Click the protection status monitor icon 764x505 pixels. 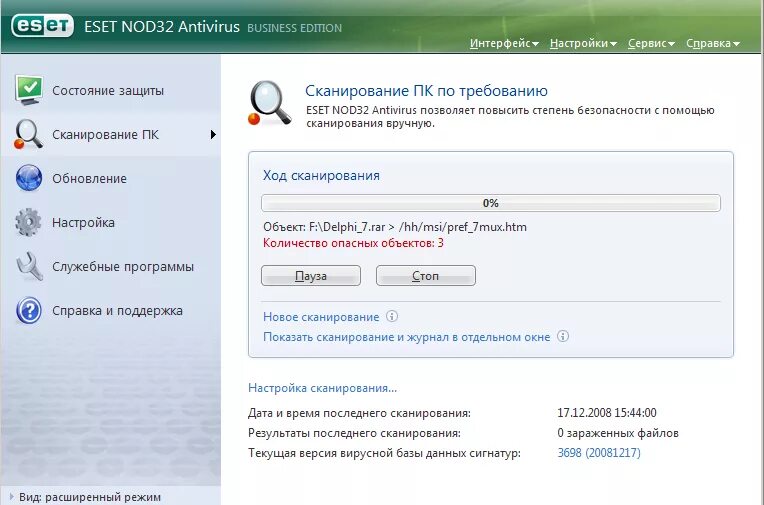pyautogui.click(x=28, y=90)
